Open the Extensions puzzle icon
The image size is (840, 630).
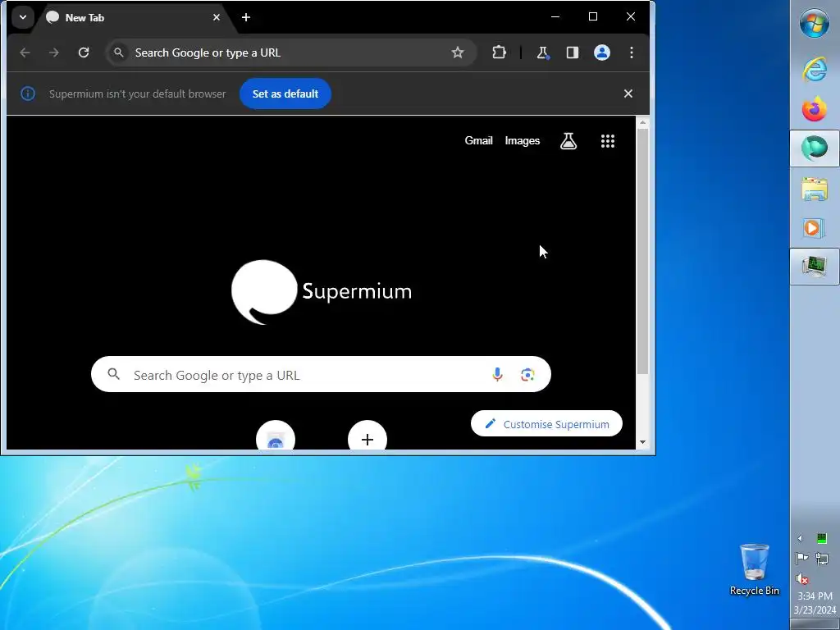pyautogui.click(x=499, y=52)
